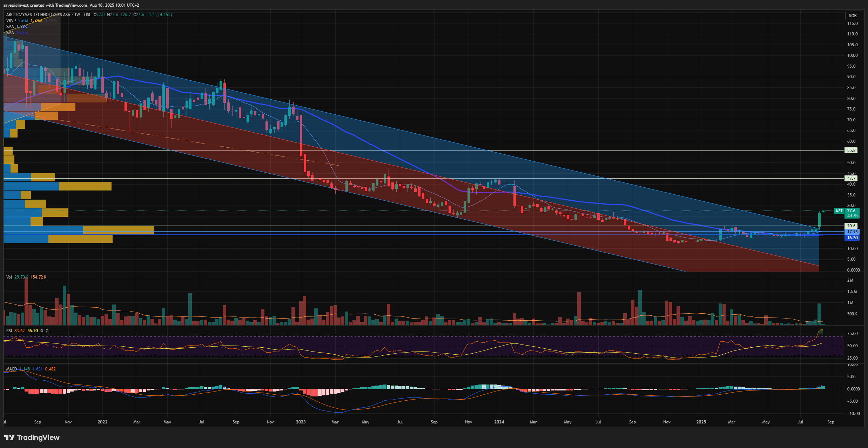Click the 2025 label on time axis

coord(701,422)
